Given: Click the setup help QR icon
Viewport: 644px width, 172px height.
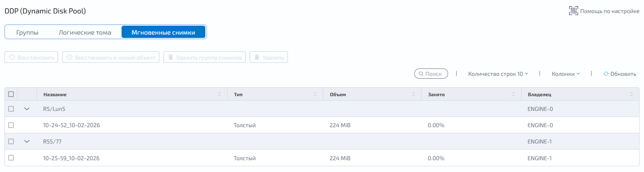Looking at the screenshot, I should (x=573, y=11).
